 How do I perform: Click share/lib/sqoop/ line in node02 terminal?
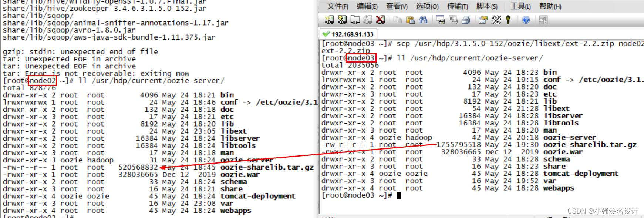tap(38, 16)
